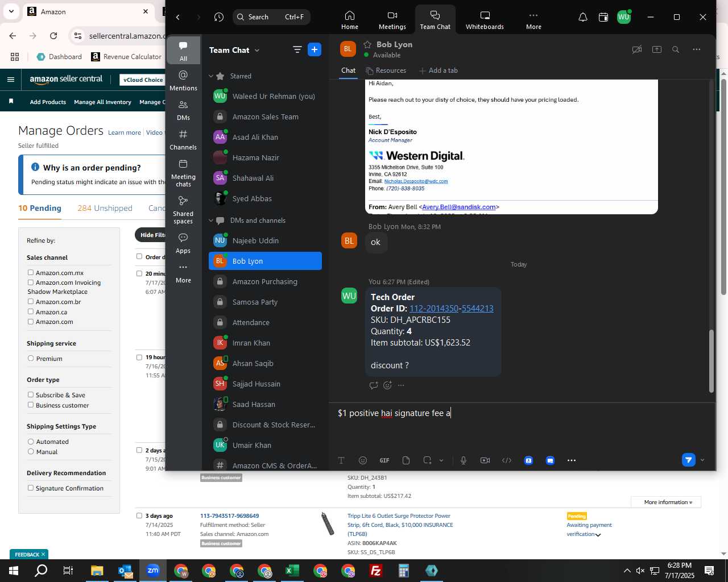
Task: Click the filter icon beside Team Chat
Action: (x=297, y=49)
